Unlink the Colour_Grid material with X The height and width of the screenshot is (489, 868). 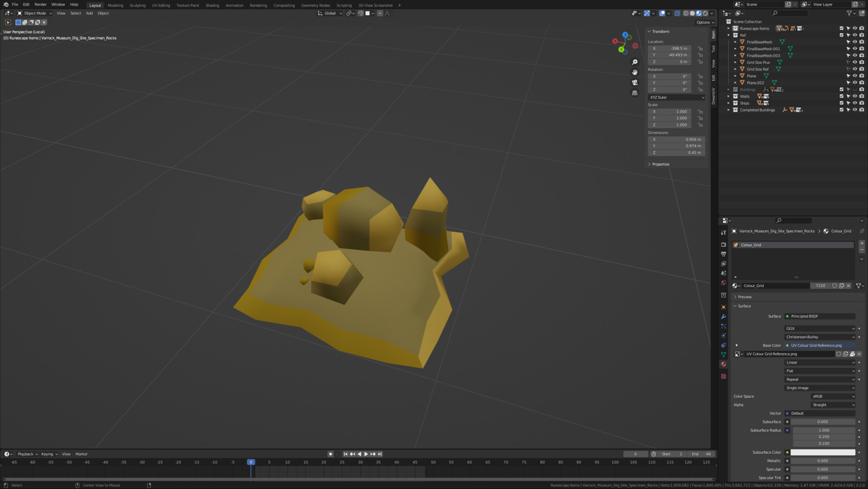tap(848, 285)
